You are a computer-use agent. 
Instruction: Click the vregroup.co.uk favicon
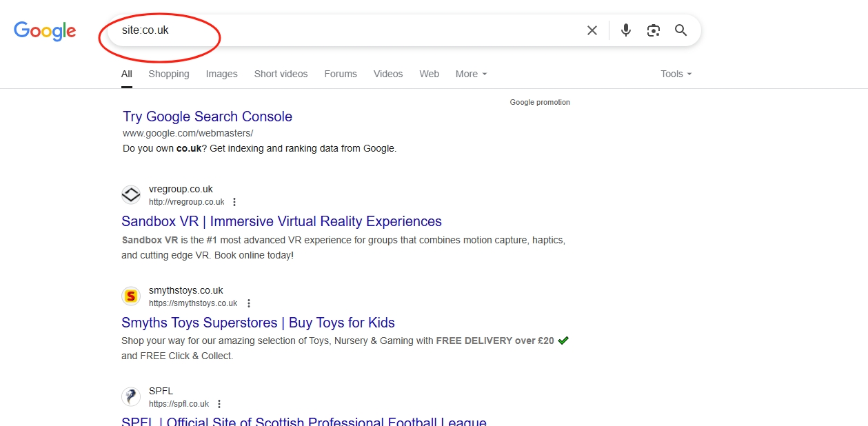coord(131,195)
